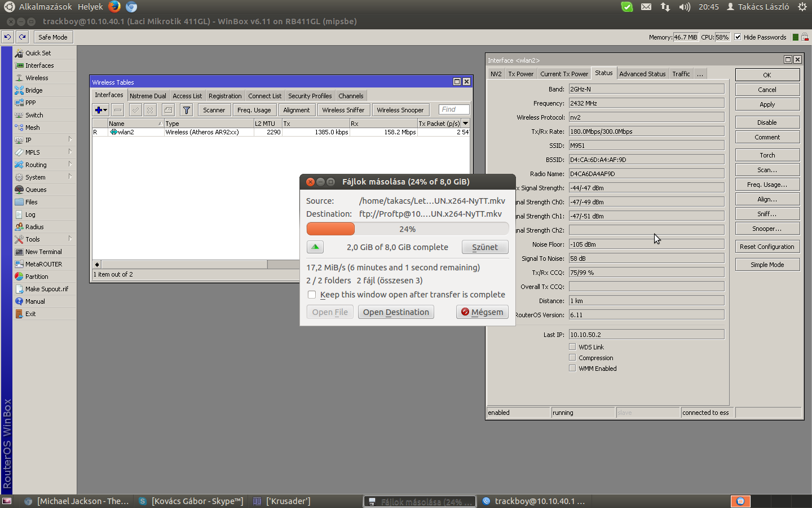
Task: Switch to the Advanced Status tab
Action: point(642,73)
